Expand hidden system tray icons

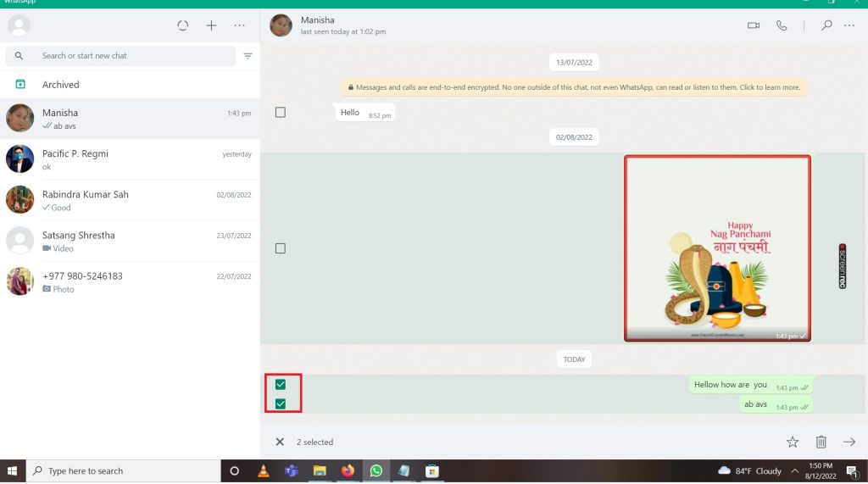tap(795, 470)
